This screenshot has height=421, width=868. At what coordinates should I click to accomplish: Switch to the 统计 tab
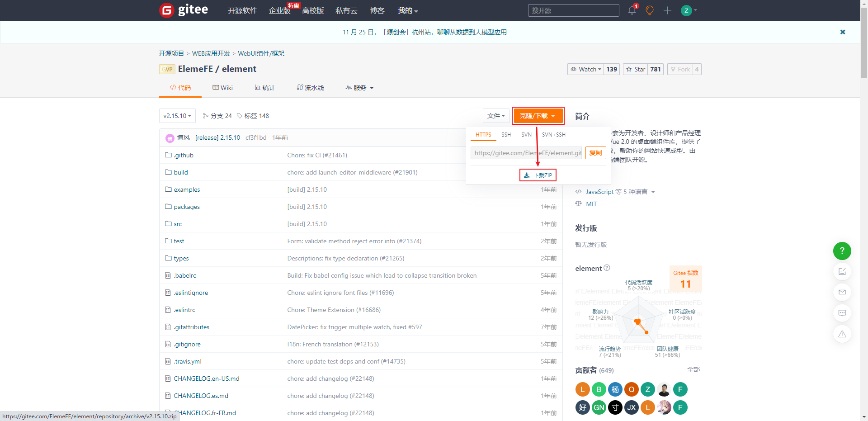[x=264, y=88]
